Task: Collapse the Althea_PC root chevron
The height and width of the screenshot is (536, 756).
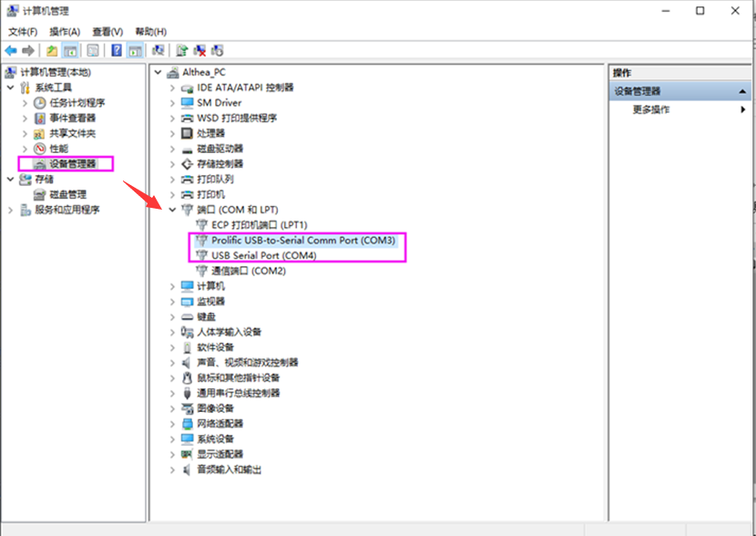Action: point(158,72)
